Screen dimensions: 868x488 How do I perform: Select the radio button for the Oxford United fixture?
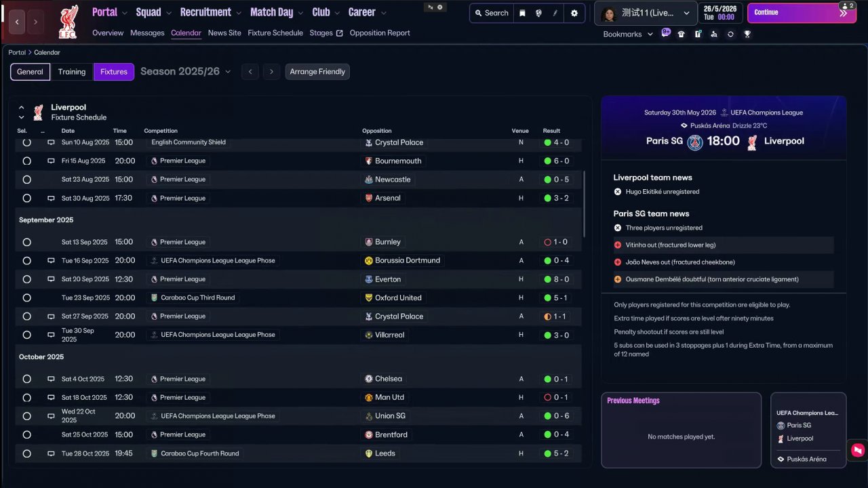[x=26, y=298]
